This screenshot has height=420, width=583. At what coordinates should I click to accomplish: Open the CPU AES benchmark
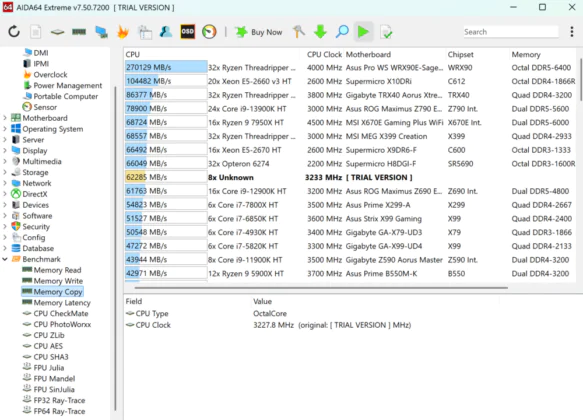[43, 346]
